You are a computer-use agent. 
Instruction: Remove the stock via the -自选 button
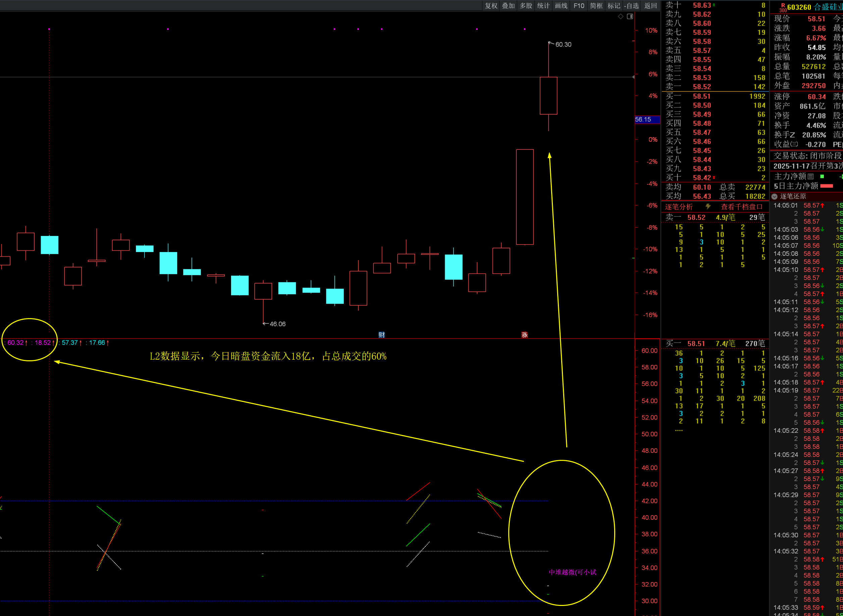pos(631,6)
